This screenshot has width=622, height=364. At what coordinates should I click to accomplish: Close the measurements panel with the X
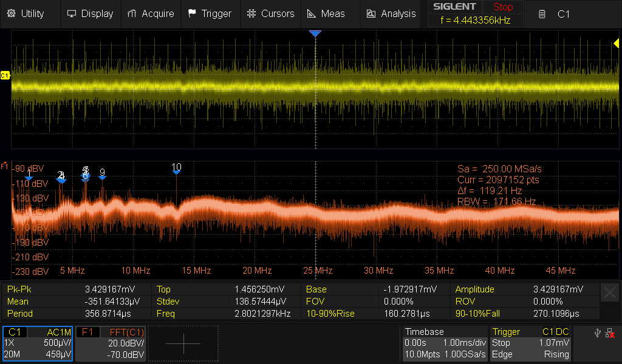(610, 293)
